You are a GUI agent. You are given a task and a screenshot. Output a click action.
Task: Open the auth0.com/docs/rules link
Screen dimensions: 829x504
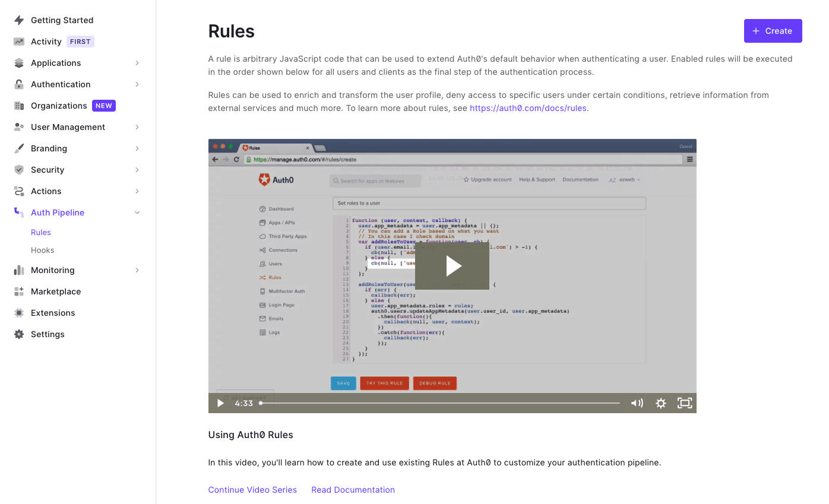click(x=528, y=108)
